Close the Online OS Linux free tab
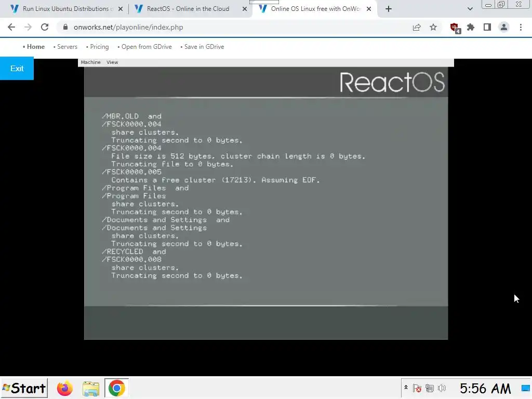Screen dimensions: 532x399 coord(369,9)
